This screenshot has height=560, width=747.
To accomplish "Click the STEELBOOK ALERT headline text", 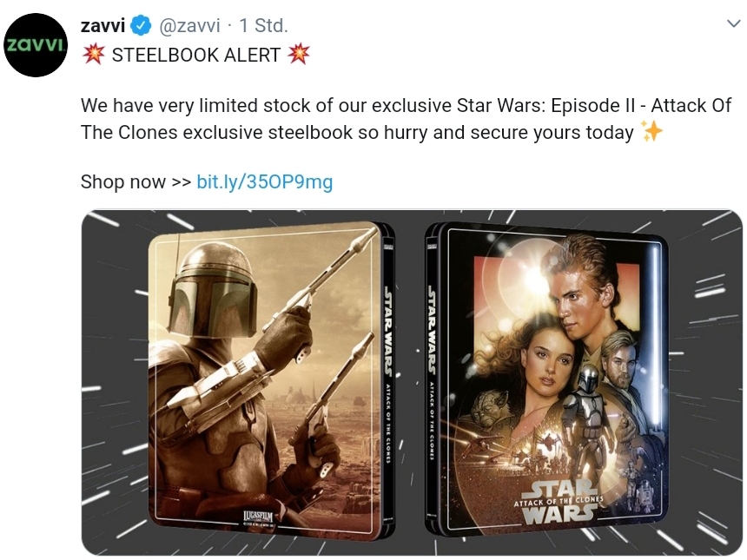I will click(x=195, y=55).
